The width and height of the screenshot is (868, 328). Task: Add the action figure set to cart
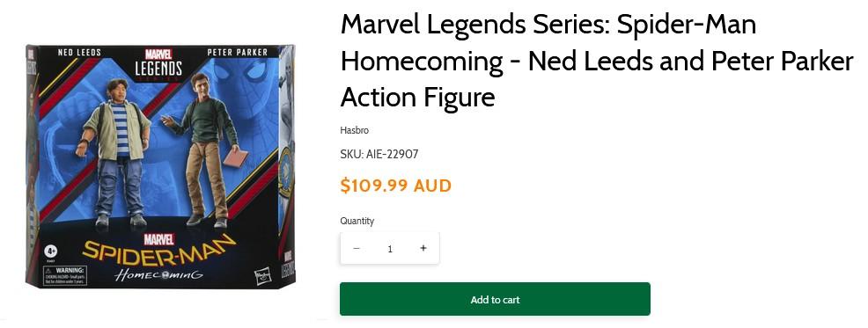click(x=495, y=299)
